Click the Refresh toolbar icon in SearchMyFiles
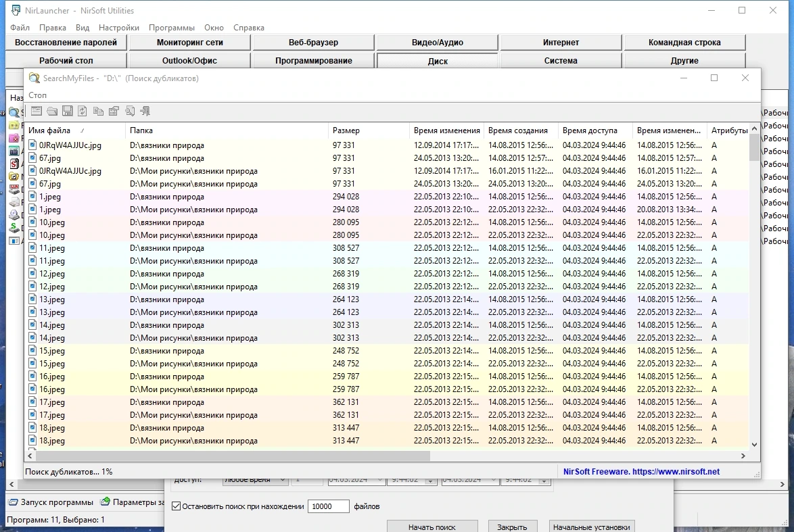The image size is (794, 532). (83, 111)
